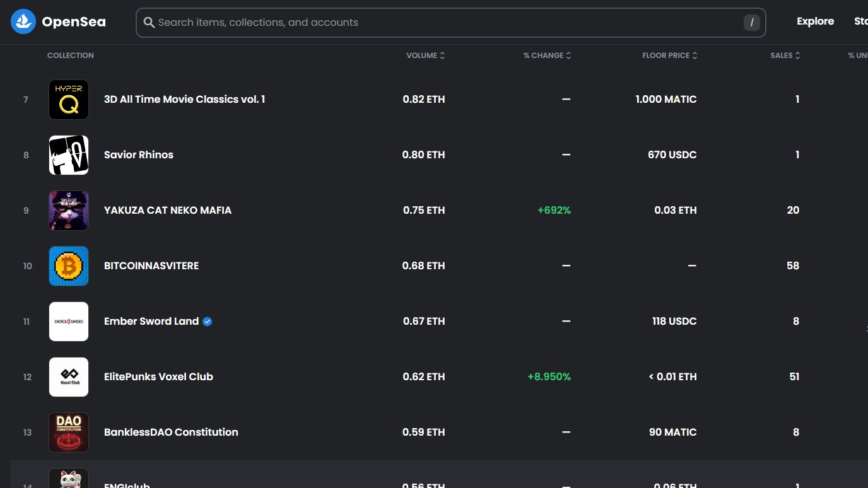This screenshot has height=488, width=868.
Task: Click the 670 USDC floor price
Action: point(672,155)
